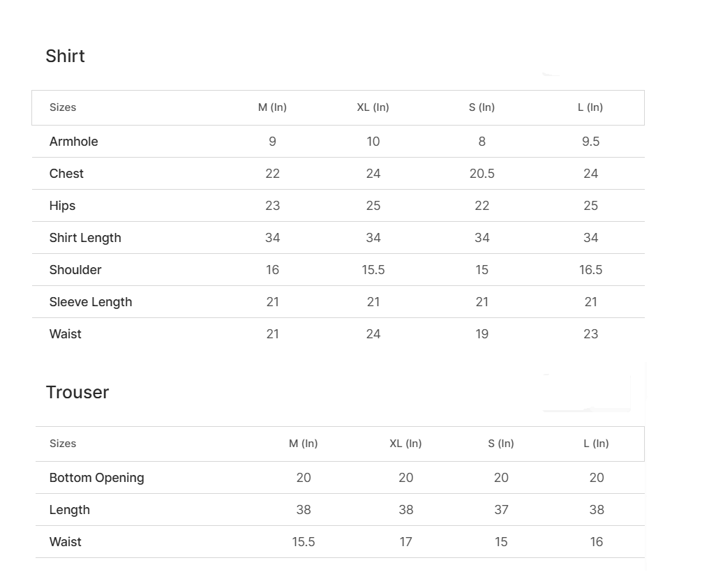Click the Sleeve Length row label
Image resolution: width=709 pixels, height=588 pixels.
coord(91,302)
